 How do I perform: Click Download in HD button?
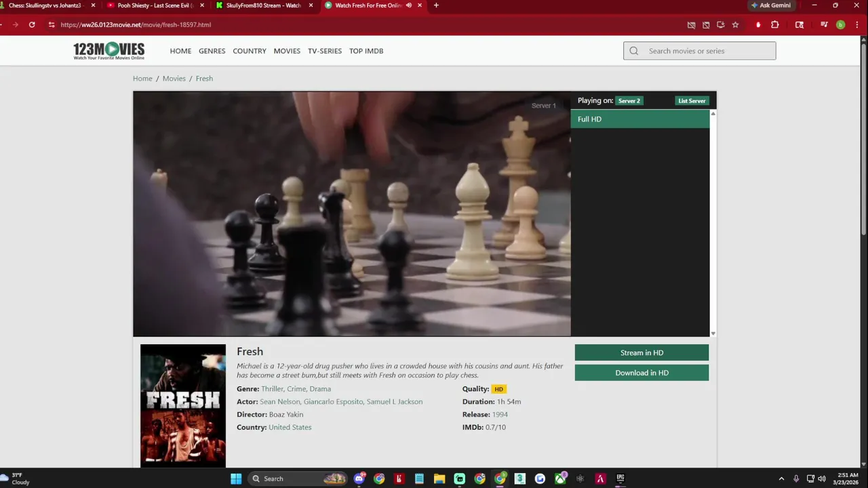click(x=642, y=373)
